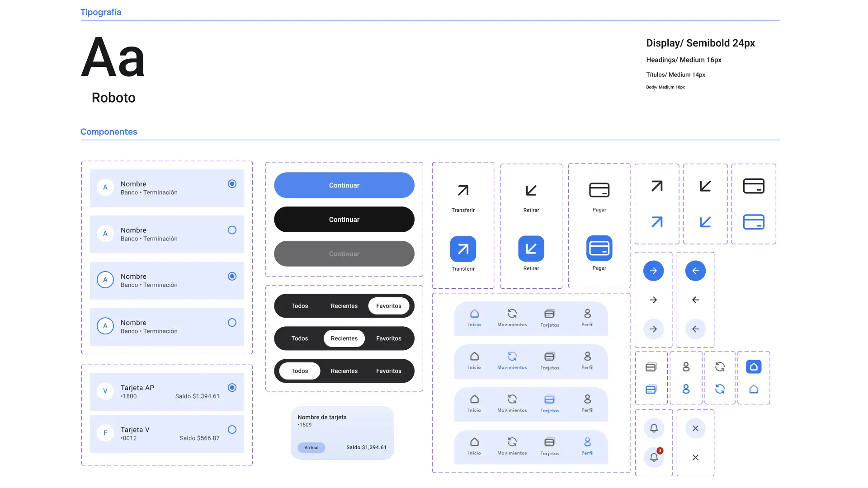Click the bell icon with red badge
This screenshot has width=868, height=488.
click(654, 457)
